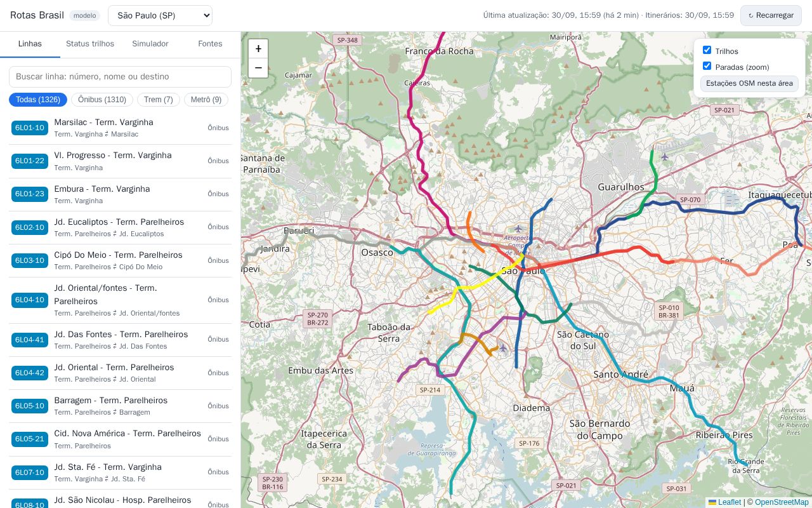Select Jd. Sta. Fé - Term. Varginha line
This screenshot has height=508, width=812.
pyautogui.click(x=121, y=472)
